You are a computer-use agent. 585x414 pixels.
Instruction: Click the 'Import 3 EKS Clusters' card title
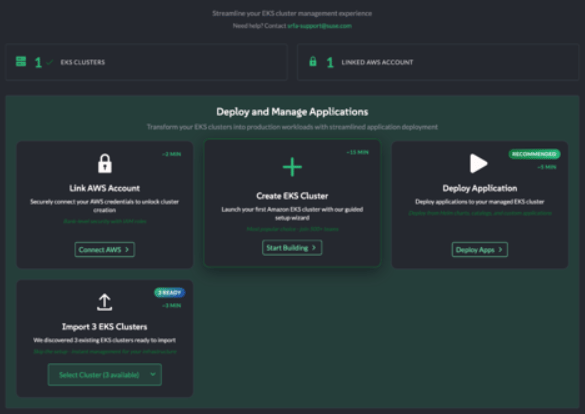(x=104, y=327)
